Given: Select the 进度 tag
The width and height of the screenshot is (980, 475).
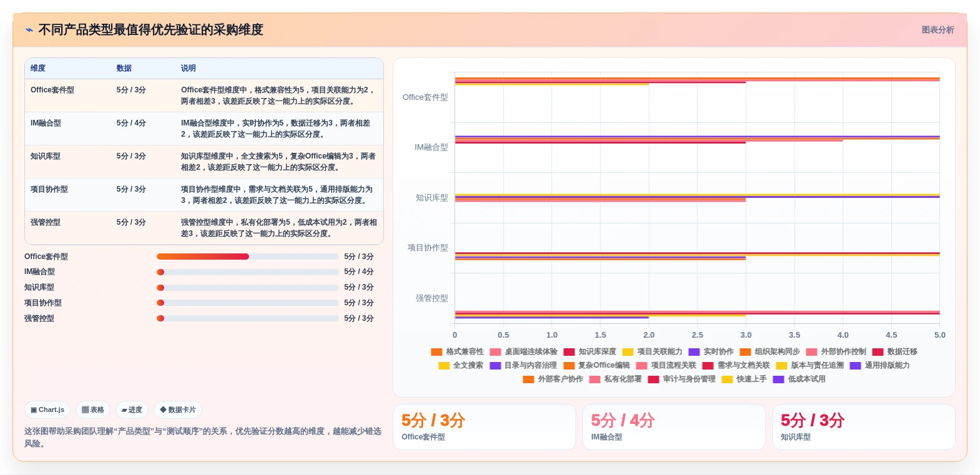Looking at the screenshot, I should (x=132, y=410).
